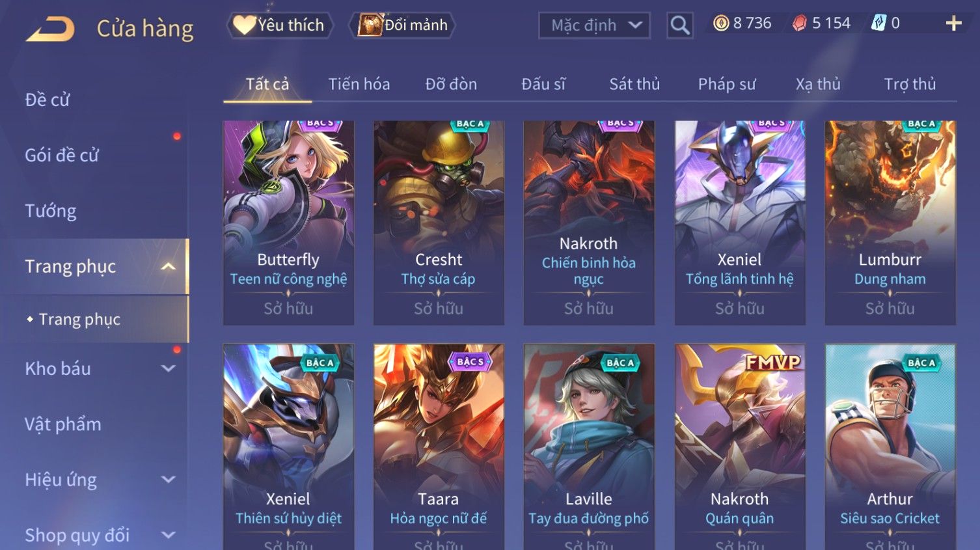Viewport: 980px width, 550px height.
Task: Click the gold coin balance icon
Action: (x=720, y=23)
